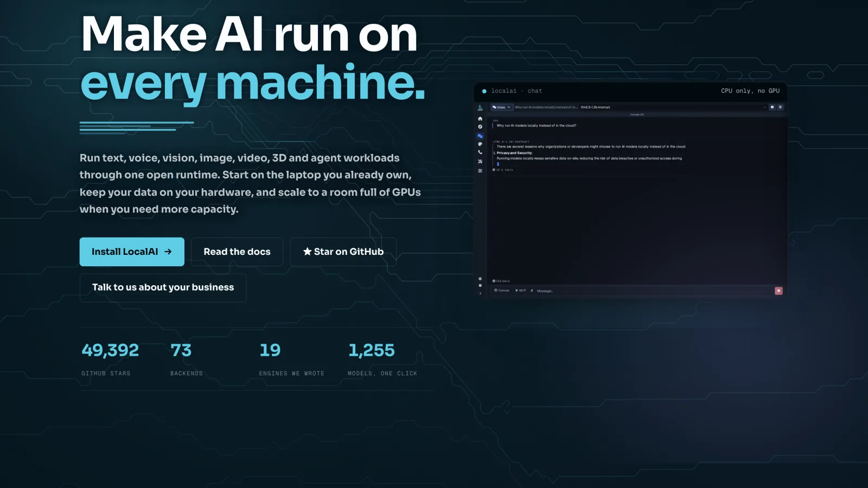Click the crossed tools icon in sidebar
This screenshot has height=488, width=868.
coord(480,162)
